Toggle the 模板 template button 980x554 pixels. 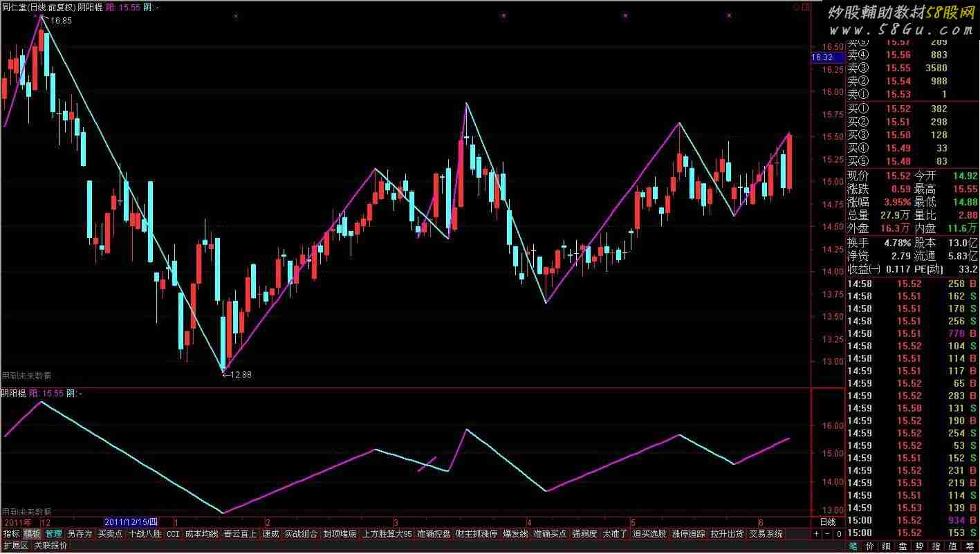(x=32, y=534)
